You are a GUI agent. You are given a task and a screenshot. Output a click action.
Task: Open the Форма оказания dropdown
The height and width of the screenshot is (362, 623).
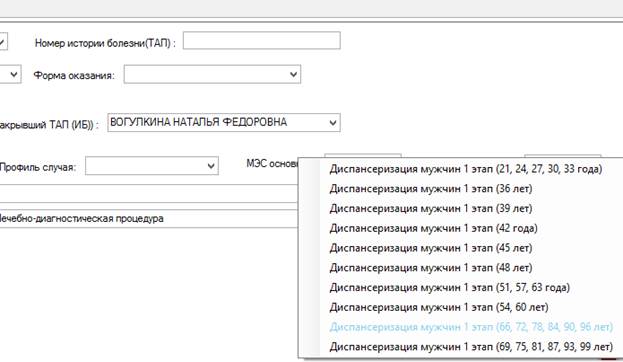[x=212, y=74]
